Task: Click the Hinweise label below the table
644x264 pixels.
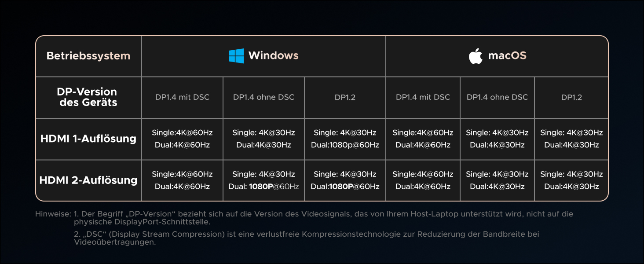Action: (53, 214)
